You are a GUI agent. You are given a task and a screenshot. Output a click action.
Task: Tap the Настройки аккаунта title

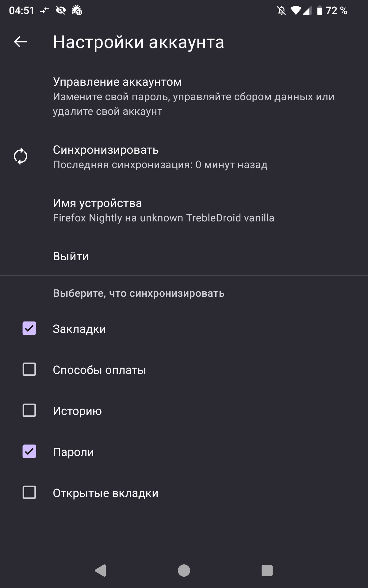click(139, 42)
